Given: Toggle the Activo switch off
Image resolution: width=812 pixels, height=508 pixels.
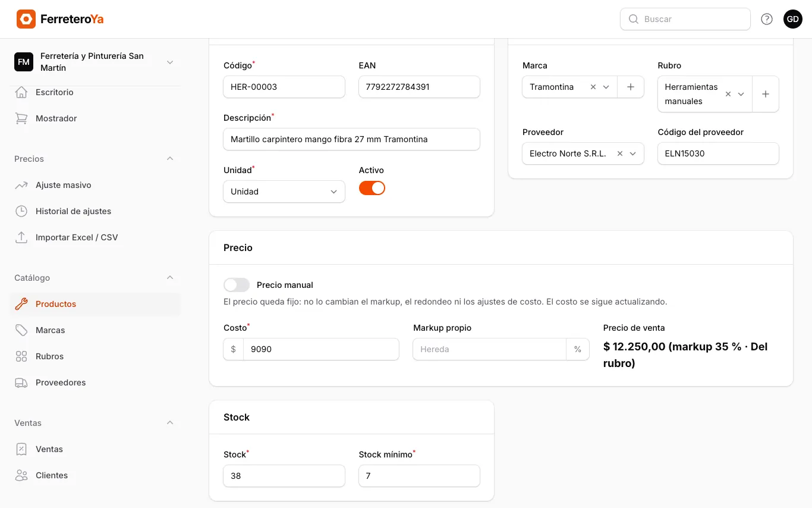Looking at the screenshot, I should pos(372,188).
